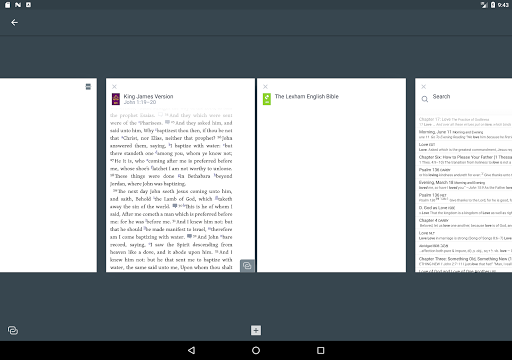Open the King James Version book cover icon
Image resolution: width=512 pixels, height=360 pixels.
coord(116,99)
